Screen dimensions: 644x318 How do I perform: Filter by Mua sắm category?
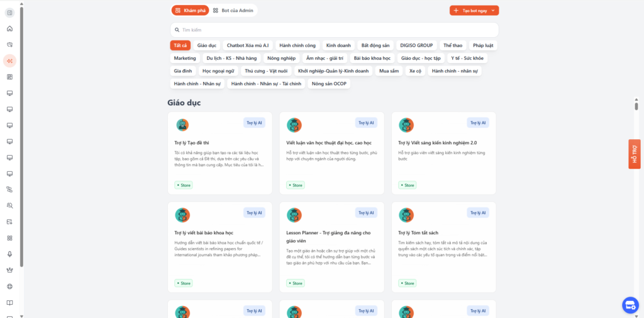[x=389, y=71]
